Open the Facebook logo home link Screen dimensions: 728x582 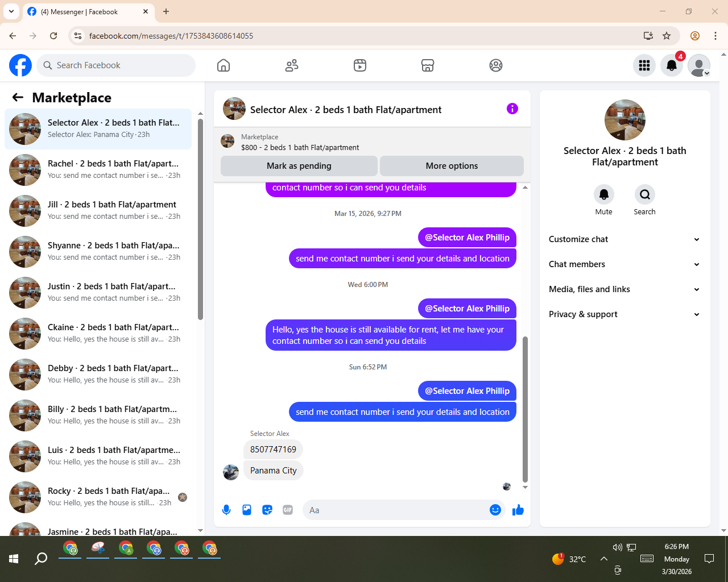(x=20, y=65)
